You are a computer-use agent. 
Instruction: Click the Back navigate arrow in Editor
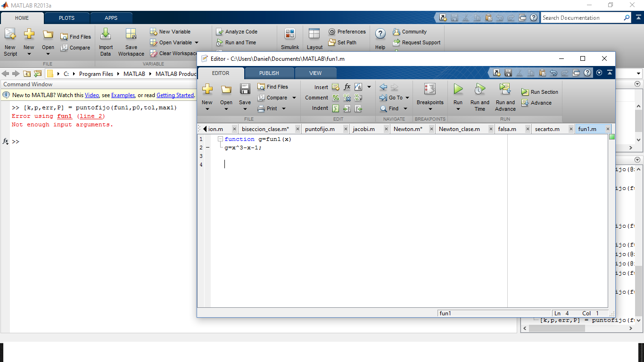(383, 87)
